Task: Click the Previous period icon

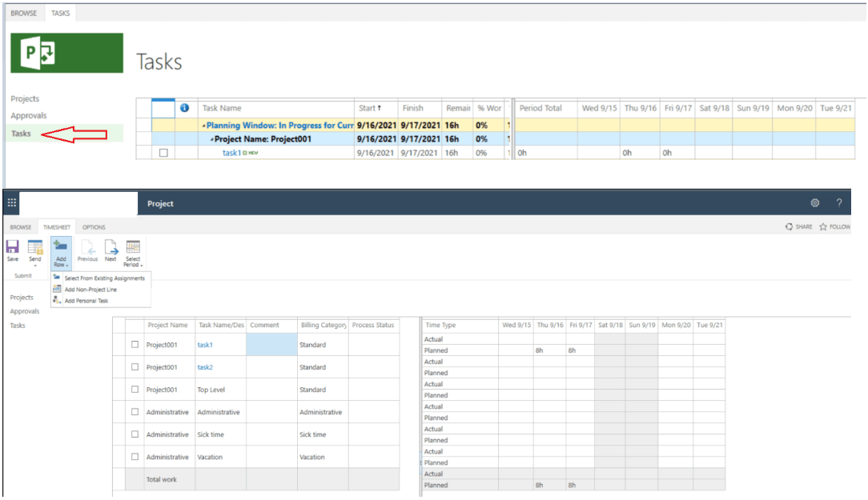Action: (87, 246)
